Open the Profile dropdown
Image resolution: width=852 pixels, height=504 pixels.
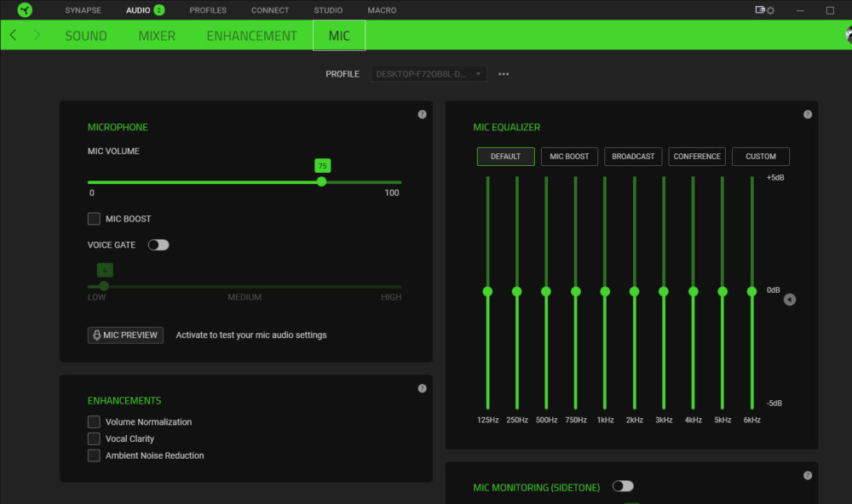pyautogui.click(x=429, y=74)
